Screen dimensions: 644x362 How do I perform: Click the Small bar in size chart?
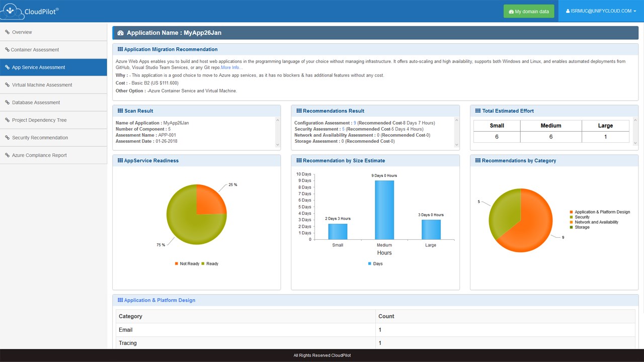tap(338, 231)
